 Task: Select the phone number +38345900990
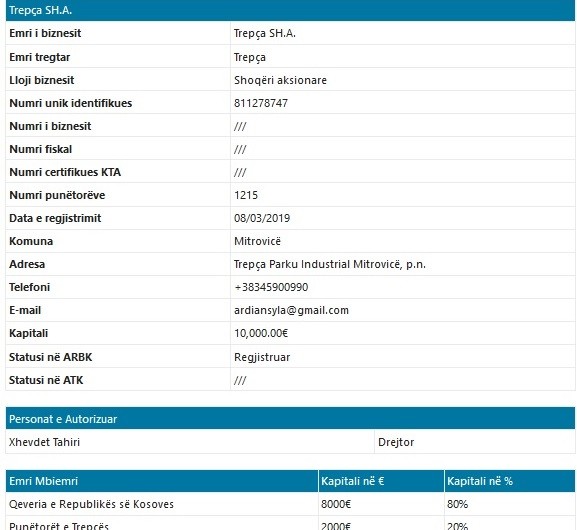pyautogui.click(x=271, y=287)
